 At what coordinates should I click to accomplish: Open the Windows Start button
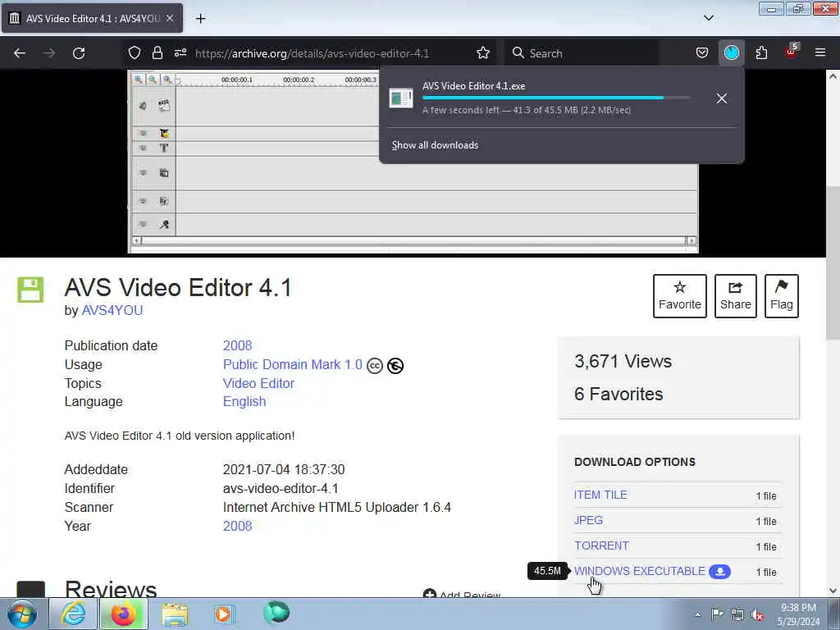pyautogui.click(x=22, y=614)
